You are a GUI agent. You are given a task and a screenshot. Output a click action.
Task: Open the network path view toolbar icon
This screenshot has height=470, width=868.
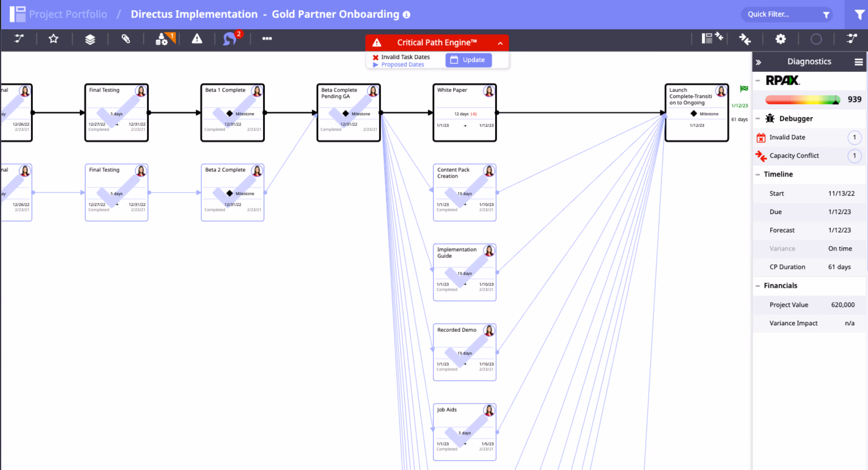19,39
